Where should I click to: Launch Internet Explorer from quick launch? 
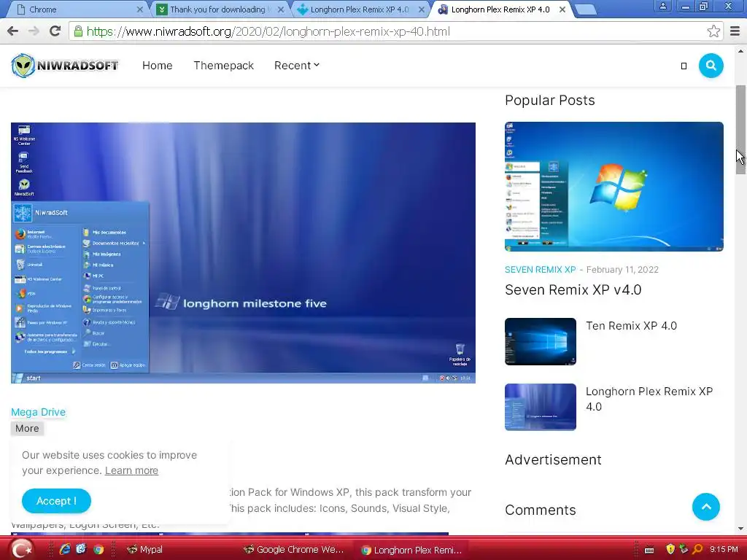click(x=65, y=549)
